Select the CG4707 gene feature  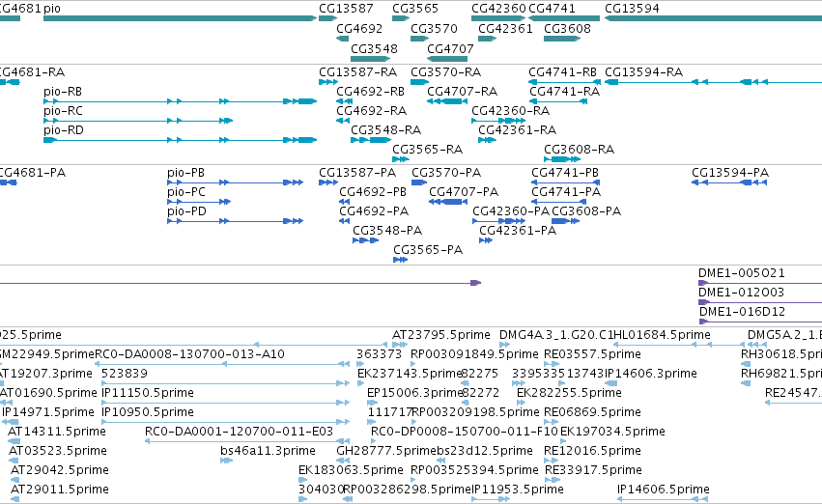447,59
